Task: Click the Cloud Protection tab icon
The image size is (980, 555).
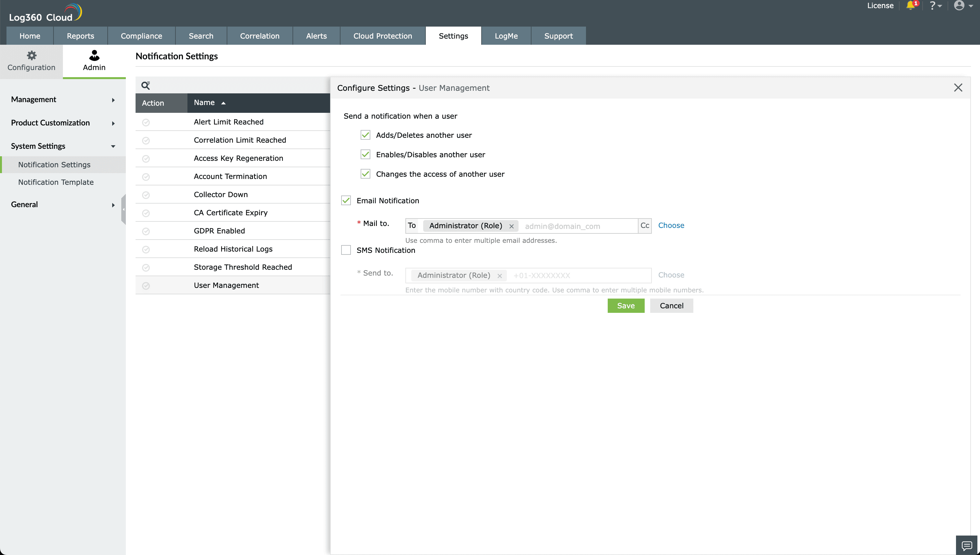Action: tap(382, 36)
